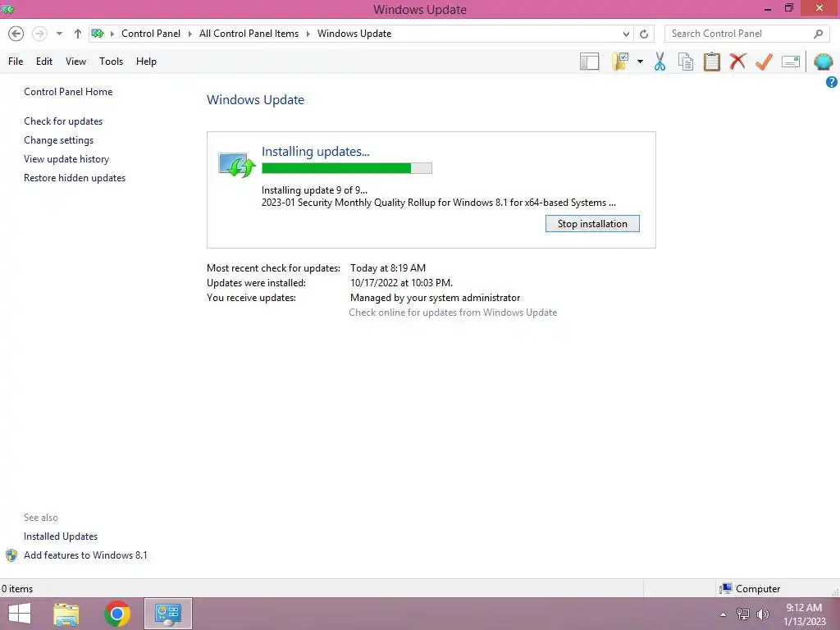This screenshot has width=840, height=630.
Task: Go to Control Panel Home
Action: (x=68, y=92)
